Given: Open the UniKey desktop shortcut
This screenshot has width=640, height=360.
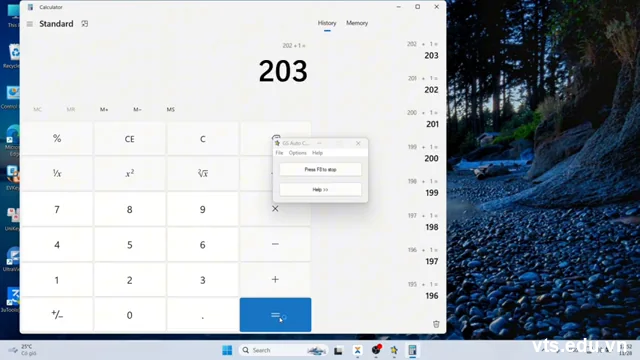Looking at the screenshot, I should tap(13, 218).
